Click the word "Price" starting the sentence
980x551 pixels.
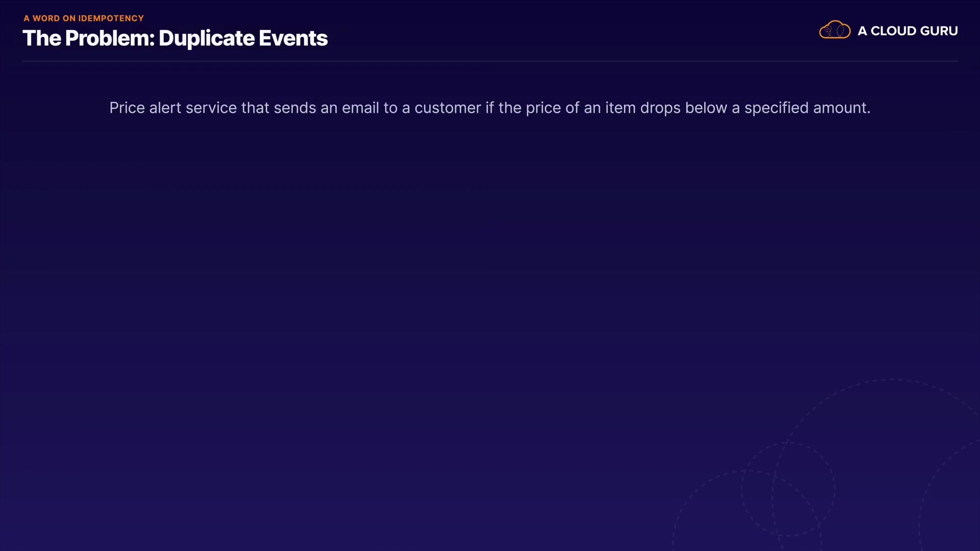click(x=127, y=108)
